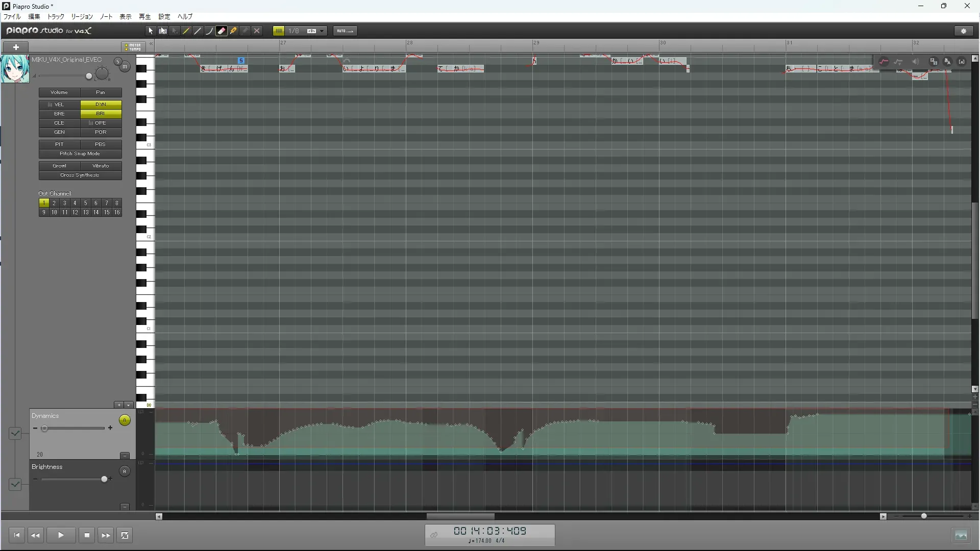This screenshot has width=980, height=551.
Task: Collapse the Dynamics parameter lane
Action: pos(125,456)
